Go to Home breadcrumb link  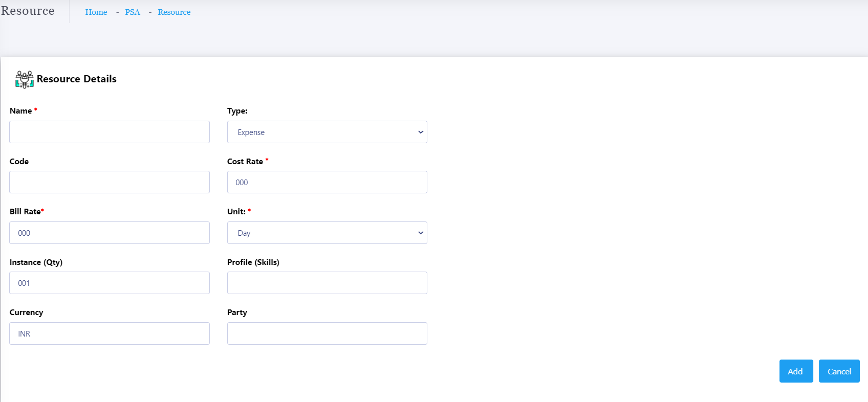click(96, 12)
